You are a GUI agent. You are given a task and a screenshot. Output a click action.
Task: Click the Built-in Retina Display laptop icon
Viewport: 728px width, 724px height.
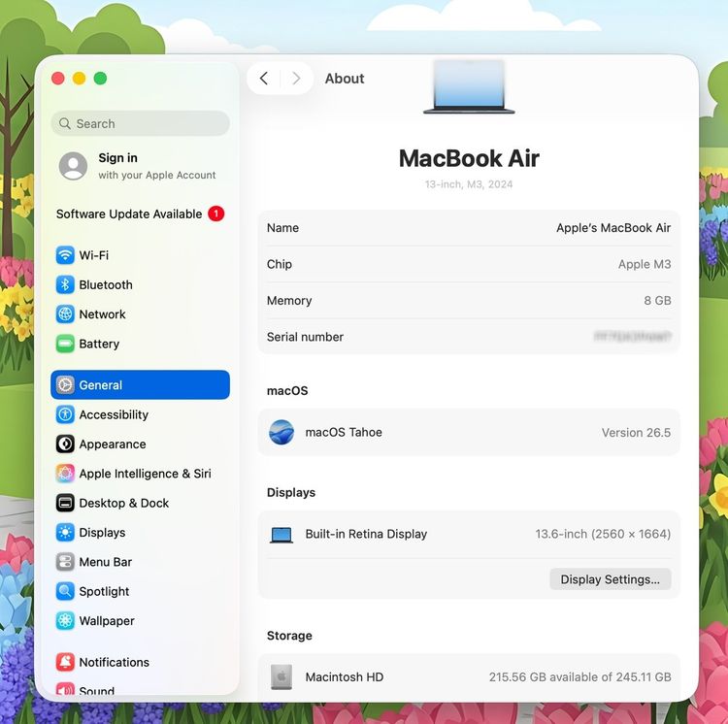[281, 535]
